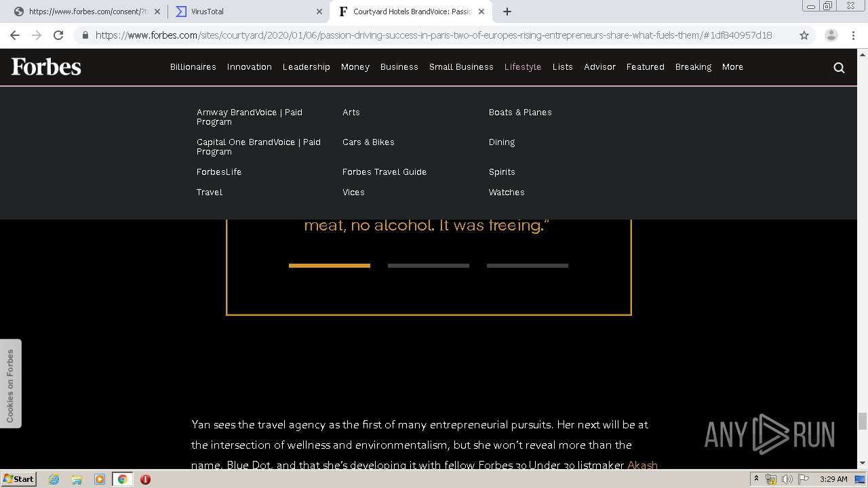Expand the More menu
Image resolution: width=868 pixels, height=488 pixels.
coord(733,67)
